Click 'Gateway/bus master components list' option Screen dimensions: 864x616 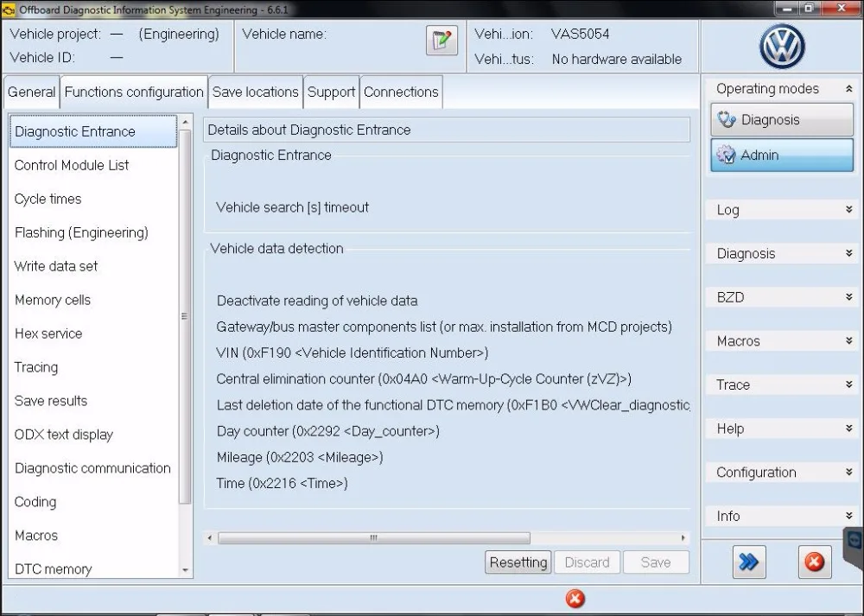coord(444,327)
